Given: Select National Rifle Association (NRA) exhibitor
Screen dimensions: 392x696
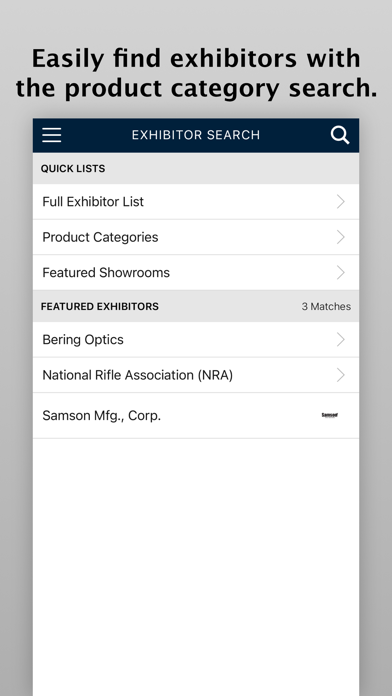Looking at the screenshot, I should [x=196, y=375].
